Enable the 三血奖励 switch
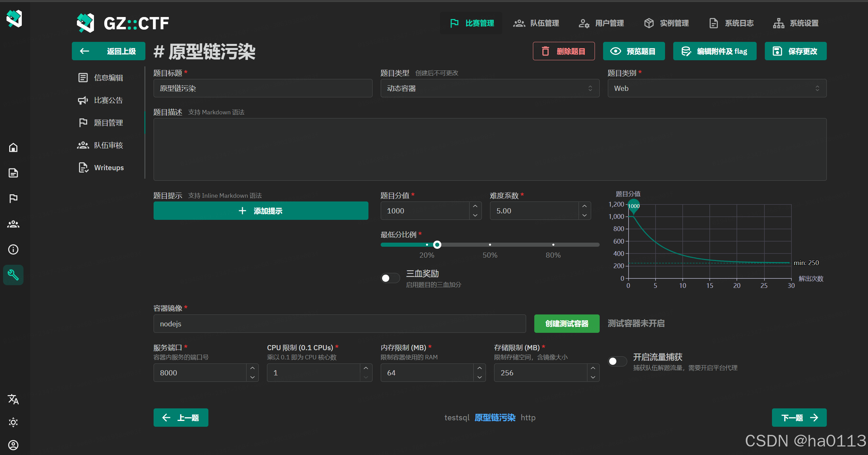This screenshot has width=868, height=455. pyautogui.click(x=390, y=278)
